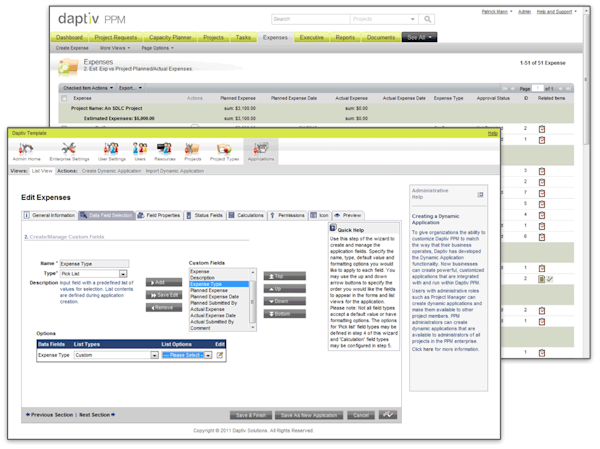Open the General Information tab

click(50, 216)
